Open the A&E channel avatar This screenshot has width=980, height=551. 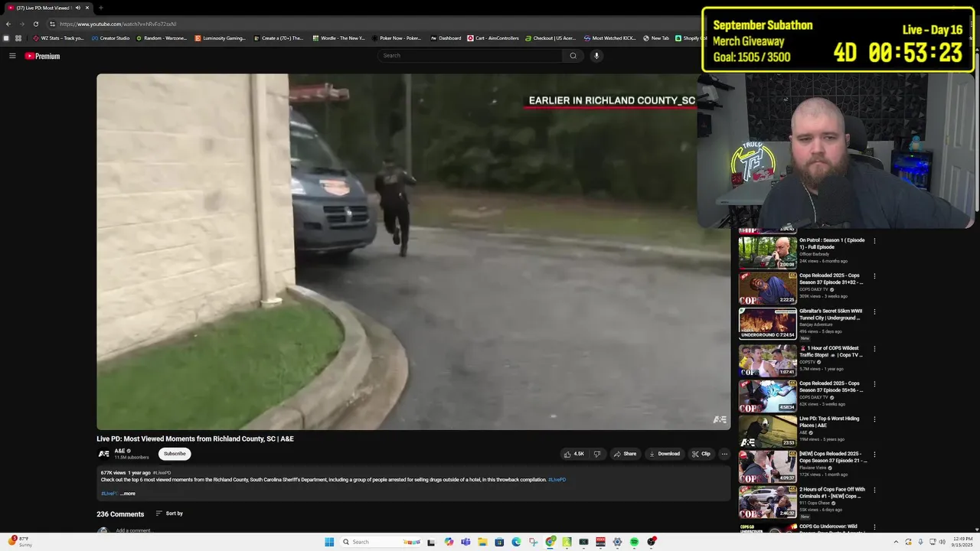click(x=103, y=454)
